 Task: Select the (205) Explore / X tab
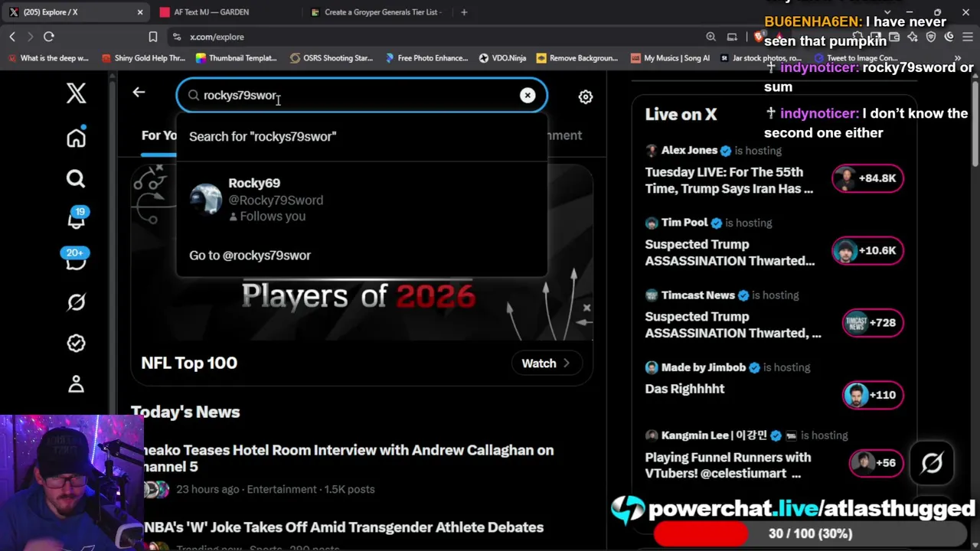[x=74, y=12]
